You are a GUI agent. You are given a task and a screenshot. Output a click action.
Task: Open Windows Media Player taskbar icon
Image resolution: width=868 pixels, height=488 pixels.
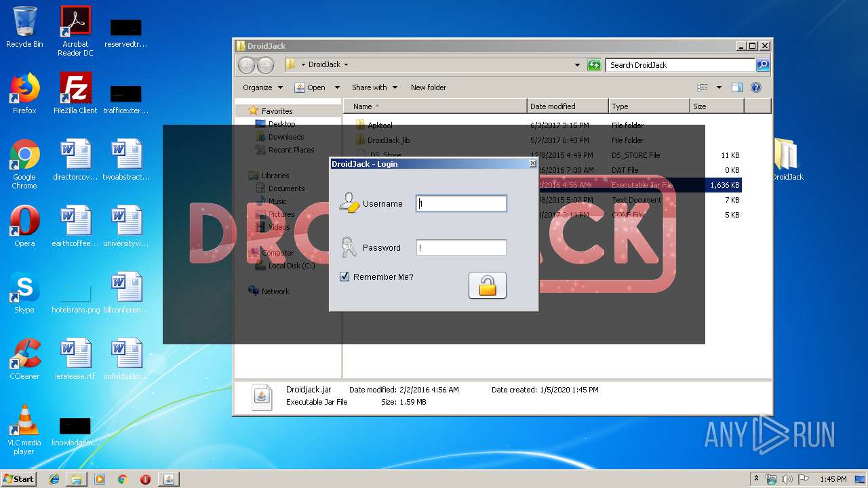pos(100,479)
